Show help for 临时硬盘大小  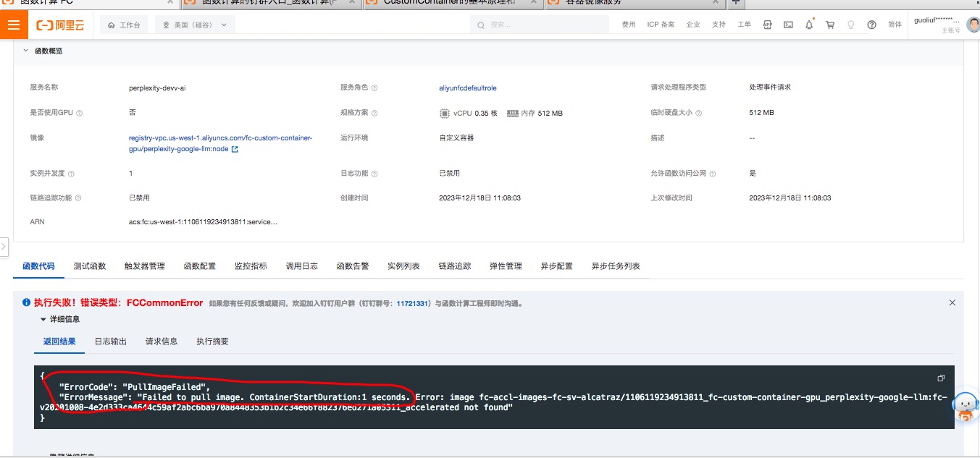(x=698, y=113)
